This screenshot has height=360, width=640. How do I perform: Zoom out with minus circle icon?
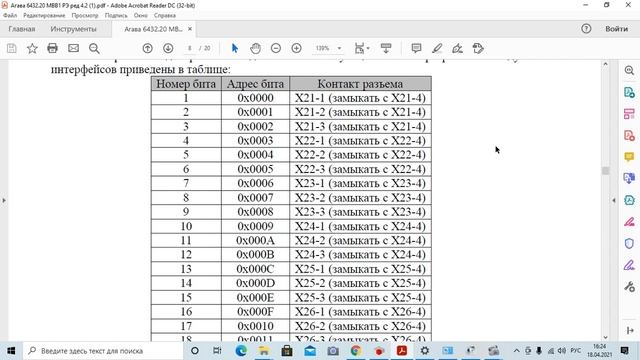pyautogui.click(x=276, y=48)
